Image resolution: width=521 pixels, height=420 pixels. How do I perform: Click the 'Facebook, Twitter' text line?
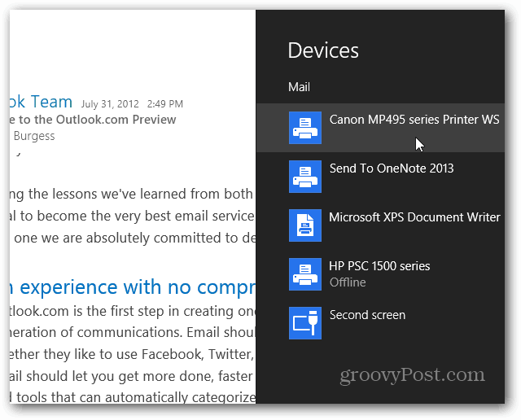133,355
